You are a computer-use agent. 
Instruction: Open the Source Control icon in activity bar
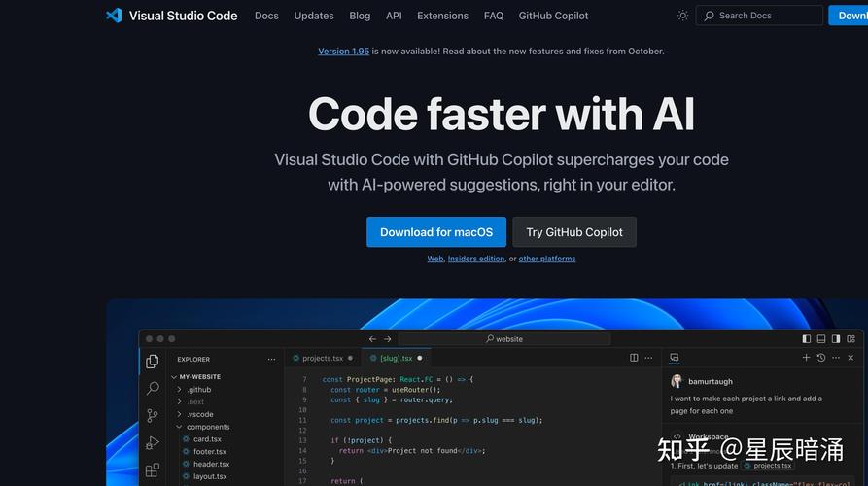pos(153,416)
